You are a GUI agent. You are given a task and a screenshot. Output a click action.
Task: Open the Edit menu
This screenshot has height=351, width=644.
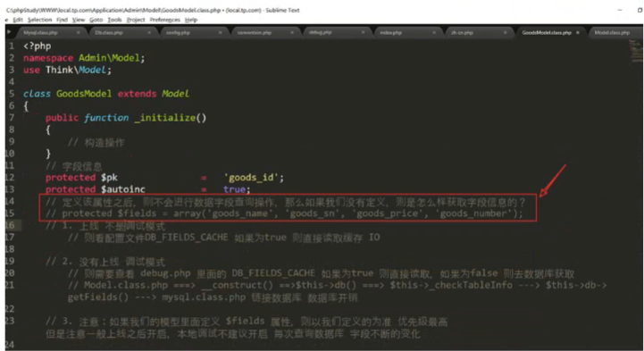point(18,20)
